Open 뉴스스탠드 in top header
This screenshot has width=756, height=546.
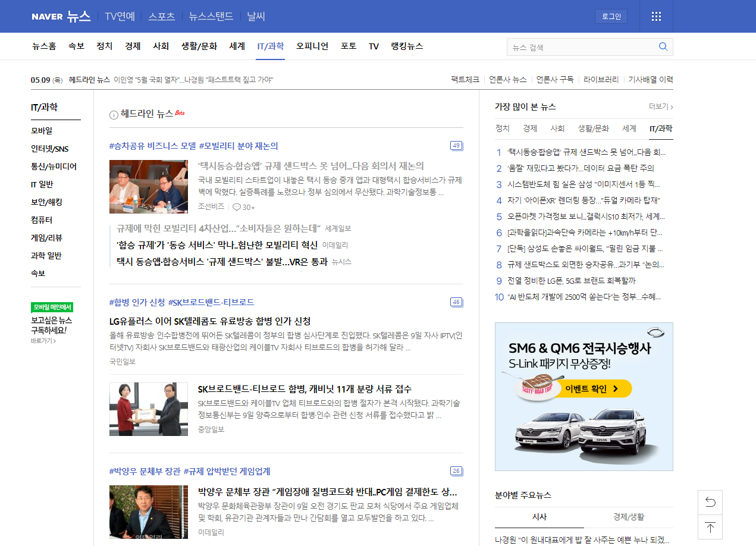pyautogui.click(x=211, y=16)
